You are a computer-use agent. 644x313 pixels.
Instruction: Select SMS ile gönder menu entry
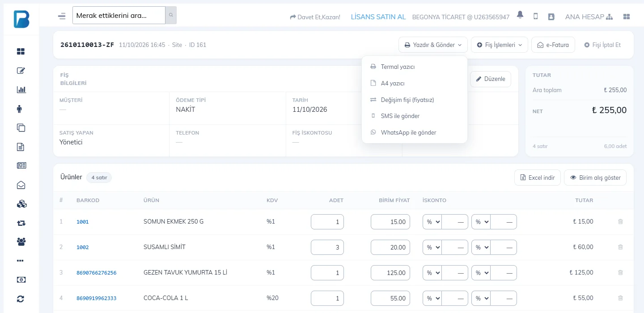click(415, 116)
